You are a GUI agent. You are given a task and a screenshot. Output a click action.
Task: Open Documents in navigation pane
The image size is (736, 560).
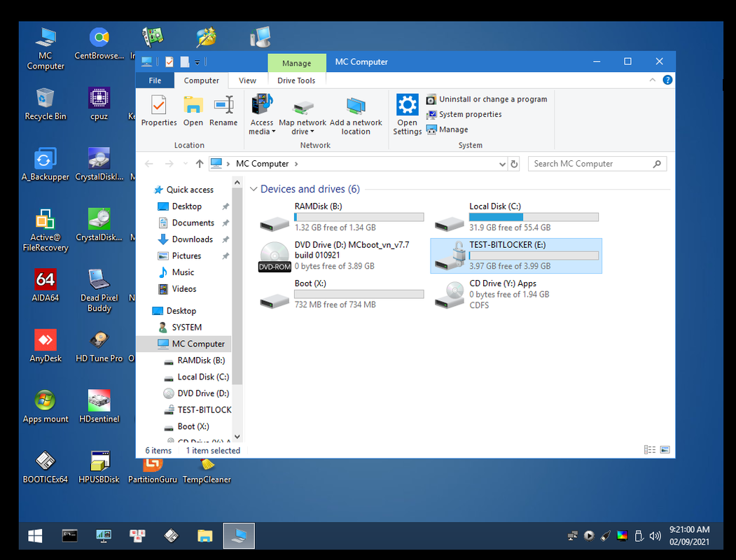(x=193, y=223)
